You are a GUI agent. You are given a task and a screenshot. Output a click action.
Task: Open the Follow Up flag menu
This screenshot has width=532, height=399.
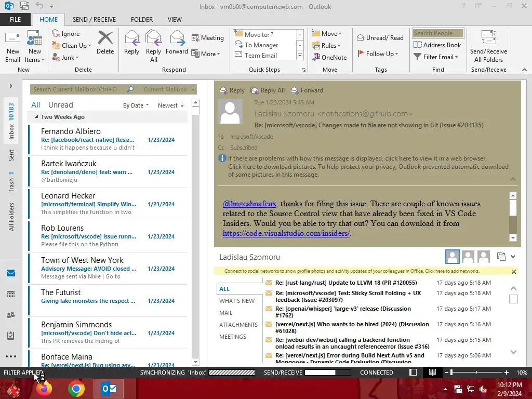tap(378, 54)
